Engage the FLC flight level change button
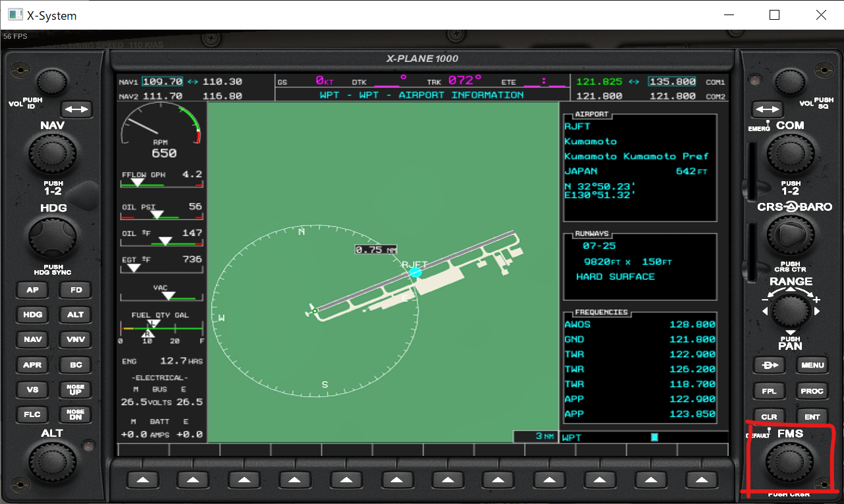This screenshot has height=504, width=844. tap(32, 414)
